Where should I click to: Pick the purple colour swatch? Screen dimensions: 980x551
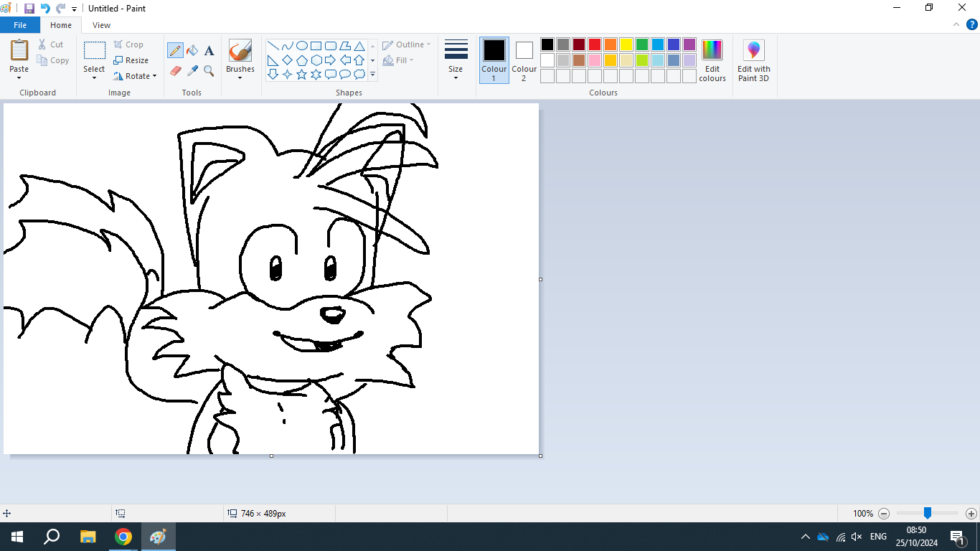(689, 44)
